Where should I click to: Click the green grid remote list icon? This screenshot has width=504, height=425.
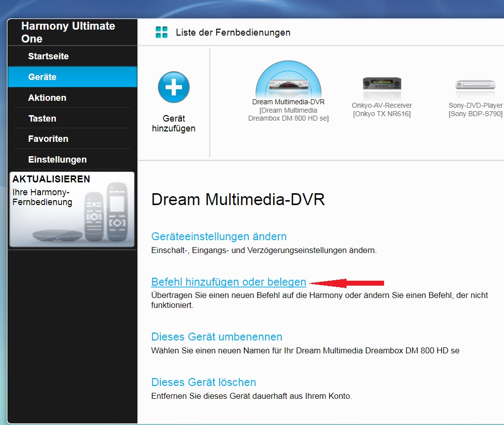click(161, 33)
